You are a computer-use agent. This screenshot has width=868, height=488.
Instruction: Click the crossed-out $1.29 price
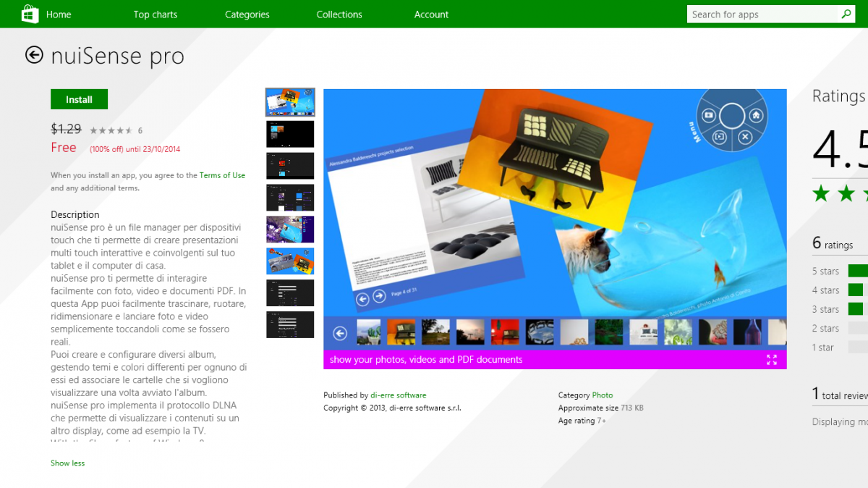tap(66, 129)
